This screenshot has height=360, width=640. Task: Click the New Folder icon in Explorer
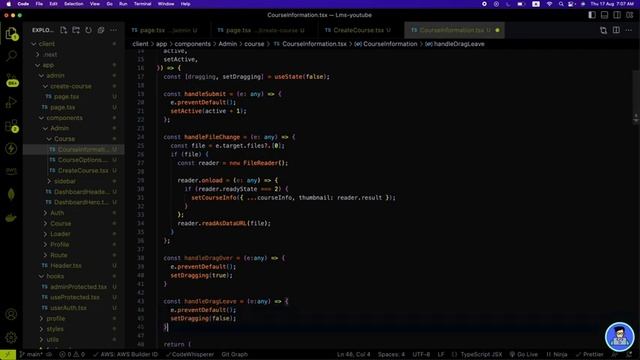click(76, 30)
